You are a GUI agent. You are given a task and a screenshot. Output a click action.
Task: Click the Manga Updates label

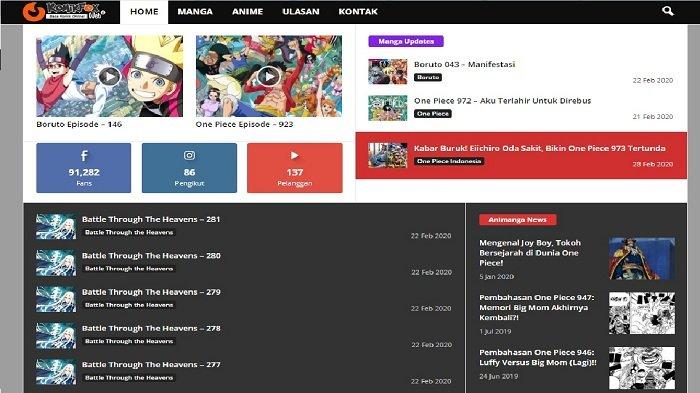pyautogui.click(x=406, y=41)
